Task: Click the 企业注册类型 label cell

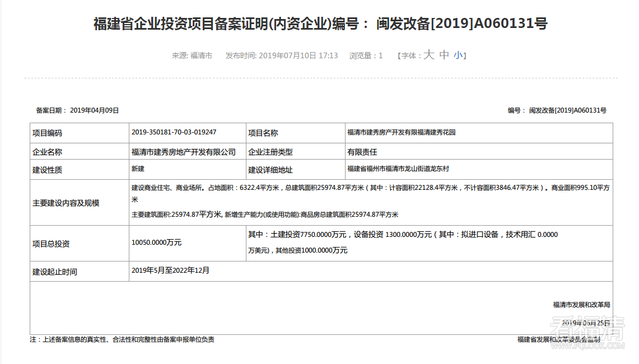Action: [x=296, y=152]
